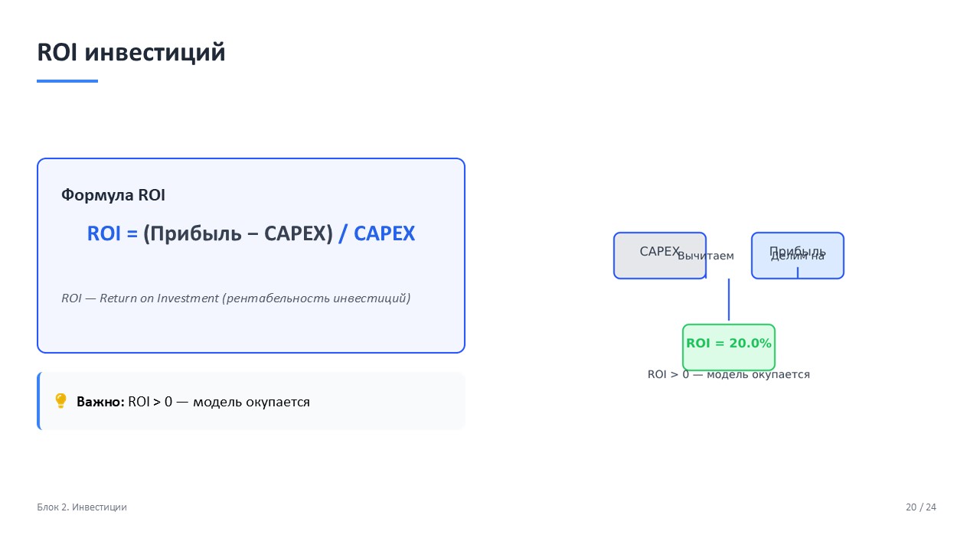The width and height of the screenshot is (980, 551).
Task: Click "(Прибыль − CAPEX)" in the formula
Action: (238, 233)
